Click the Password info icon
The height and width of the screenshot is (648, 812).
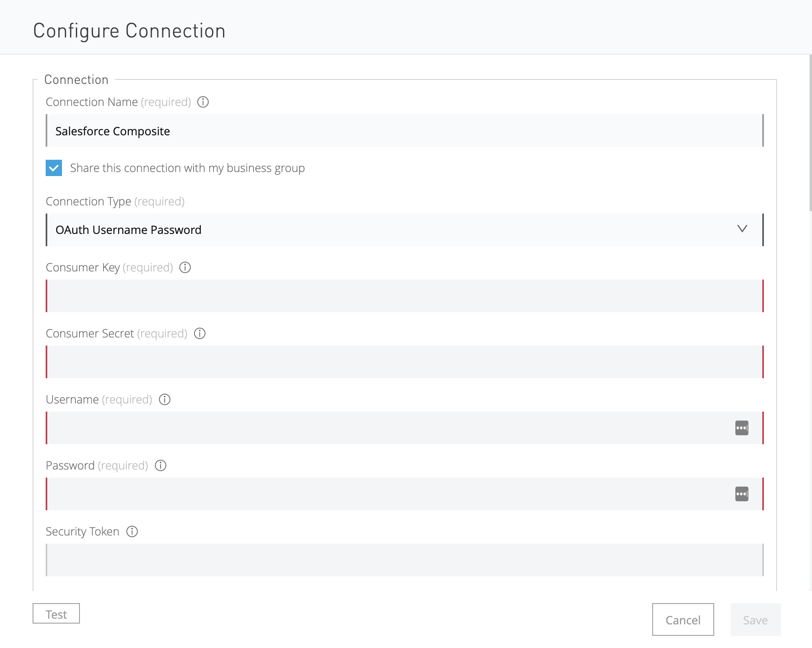[161, 465]
